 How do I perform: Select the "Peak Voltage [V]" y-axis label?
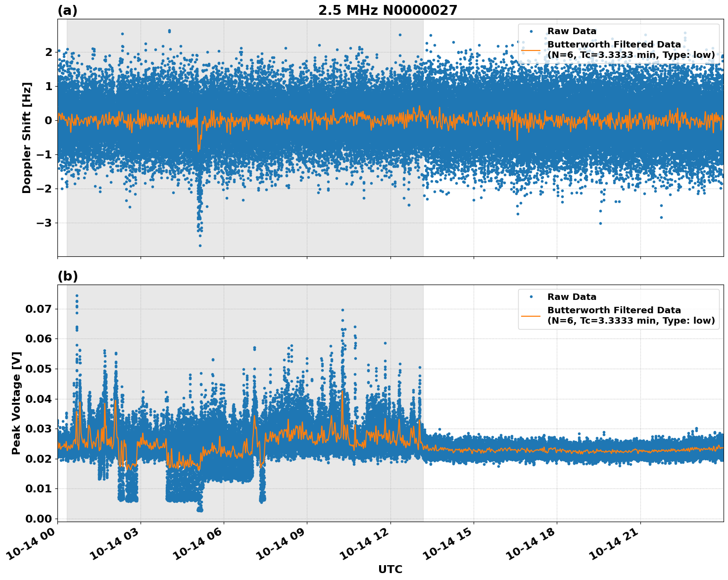pos(16,403)
